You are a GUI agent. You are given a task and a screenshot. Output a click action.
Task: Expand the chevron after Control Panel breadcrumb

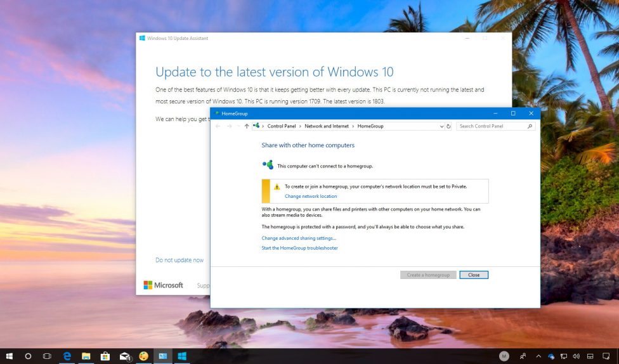point(300,126)
